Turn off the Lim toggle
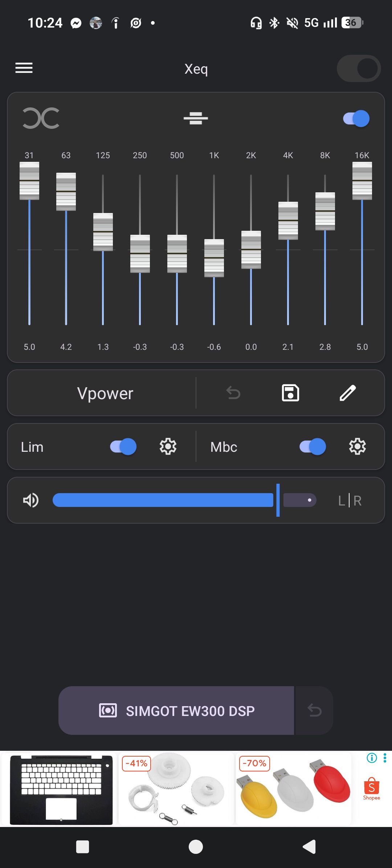Screen dimensions: 392x868 click(123, 446)
